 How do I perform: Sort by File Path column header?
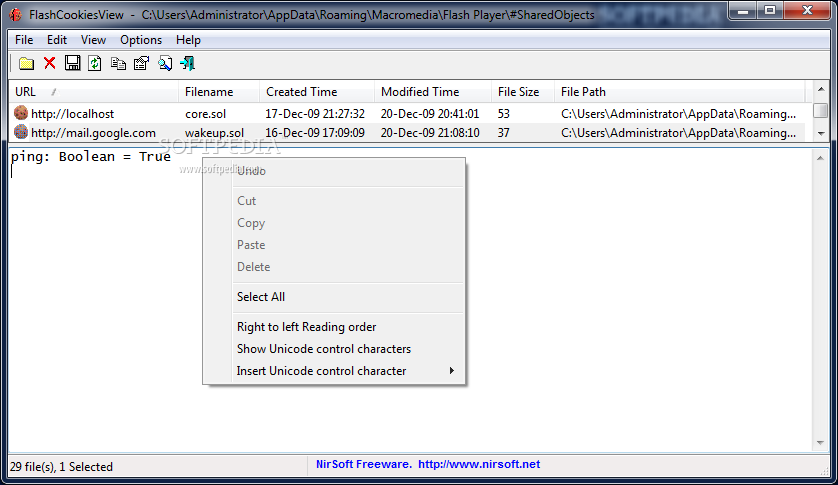[680, 91]
